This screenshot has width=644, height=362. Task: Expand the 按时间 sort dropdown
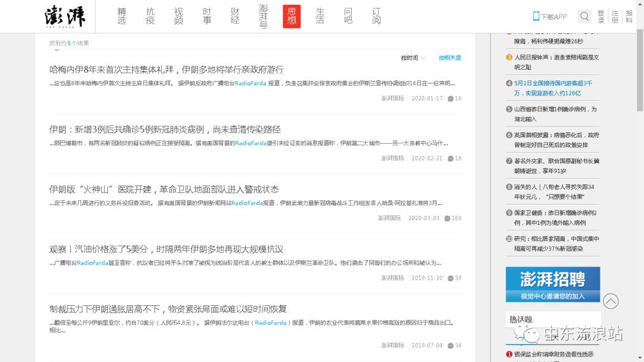(x=413, y=58)
